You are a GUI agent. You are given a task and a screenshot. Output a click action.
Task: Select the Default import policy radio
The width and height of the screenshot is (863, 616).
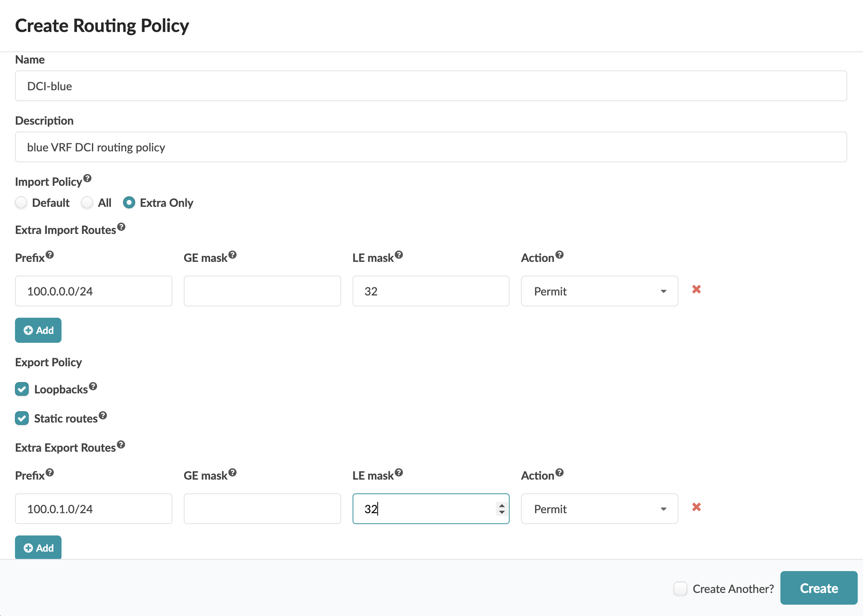21,202
